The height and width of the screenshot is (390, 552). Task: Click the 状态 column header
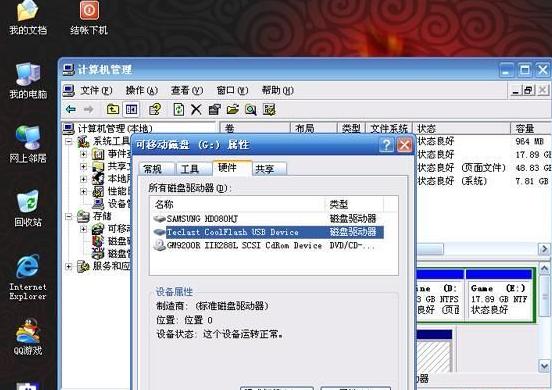462,128
